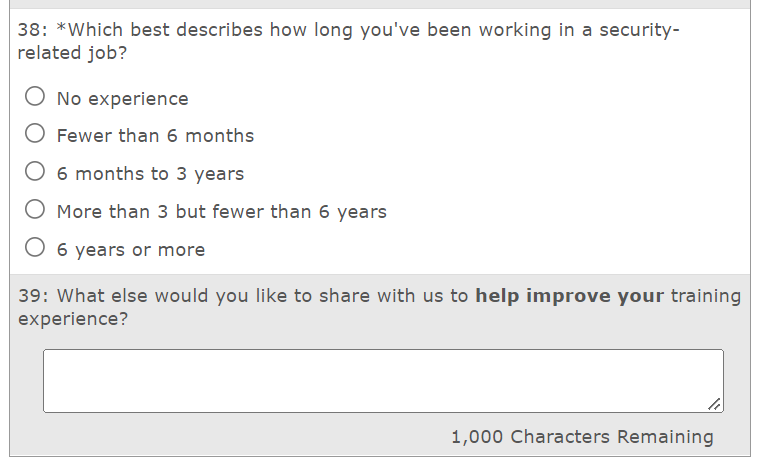
Task: Click the 'No experience' label text
Action: point(122,99)
